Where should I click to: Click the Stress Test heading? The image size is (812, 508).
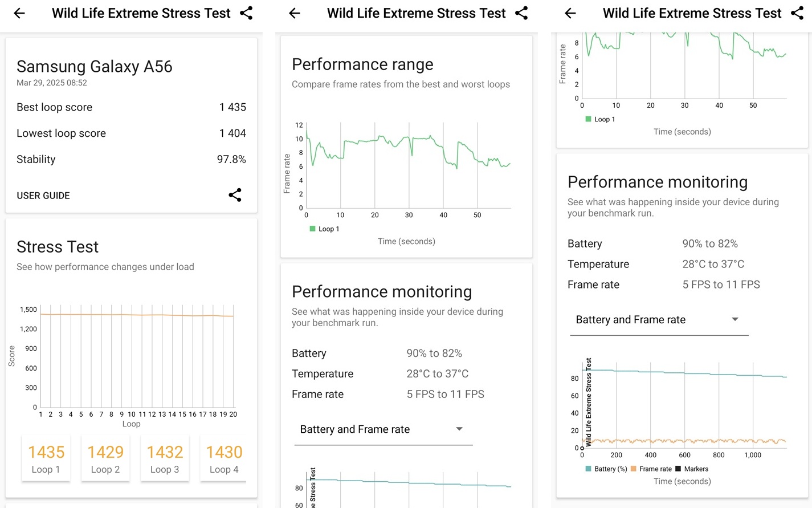click(x=58, y=247)
